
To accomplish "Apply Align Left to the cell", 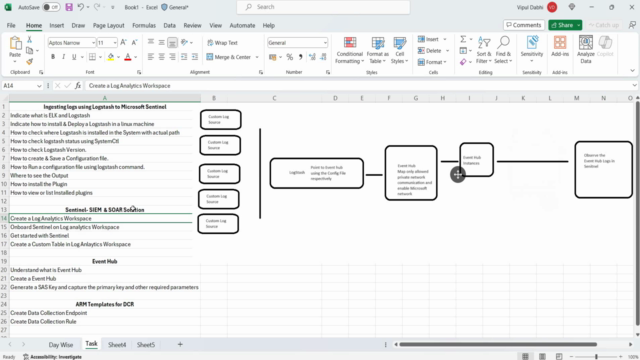I will [151, 57].
